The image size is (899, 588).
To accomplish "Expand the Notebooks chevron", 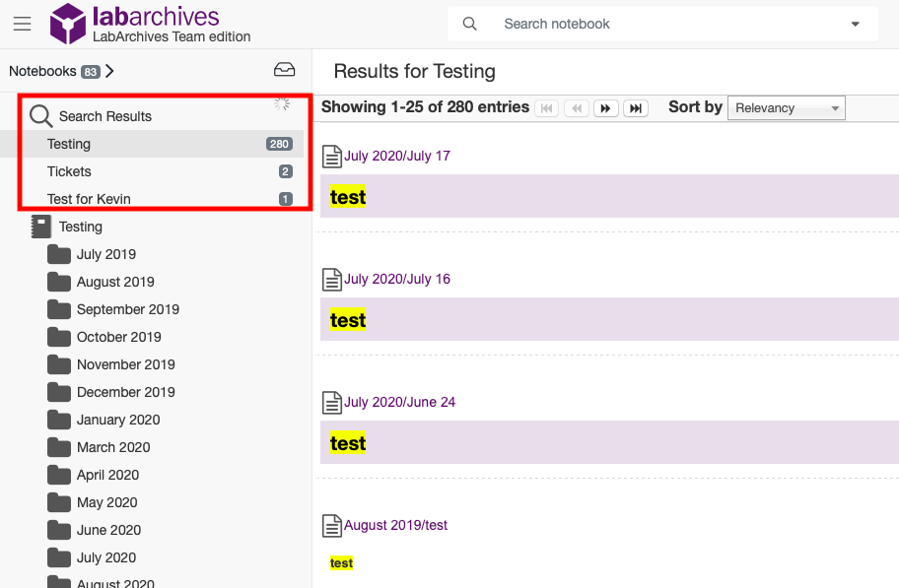I will pos(110,71).
